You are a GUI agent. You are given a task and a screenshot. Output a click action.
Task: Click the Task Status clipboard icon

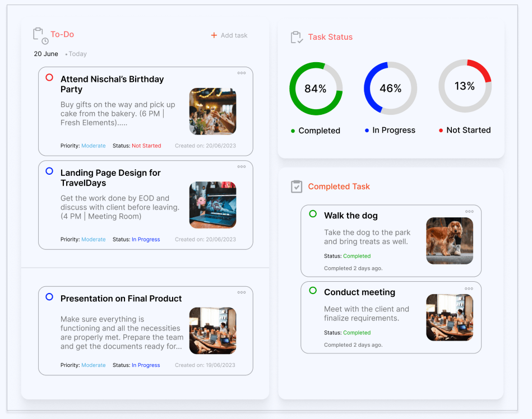pyautogui.click(x=297, y=37)
